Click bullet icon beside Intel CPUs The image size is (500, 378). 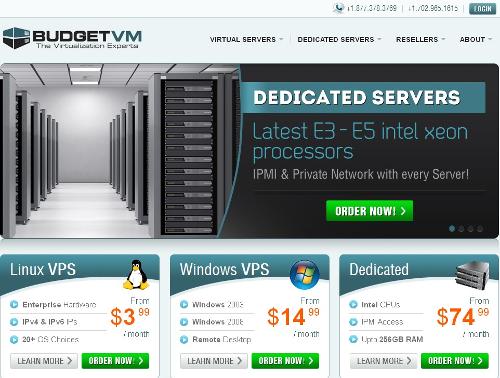pyautogui.click(x=353, y=304)
